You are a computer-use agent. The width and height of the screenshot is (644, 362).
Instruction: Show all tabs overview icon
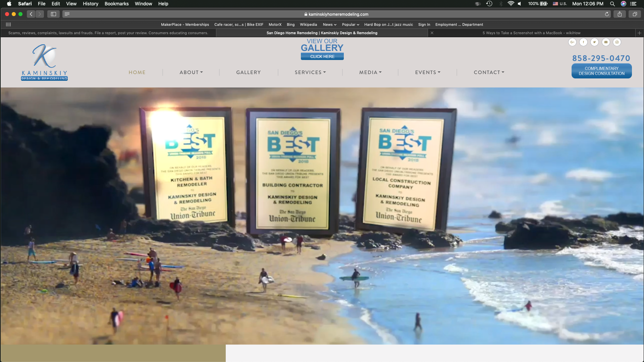(x=635, y=14)
